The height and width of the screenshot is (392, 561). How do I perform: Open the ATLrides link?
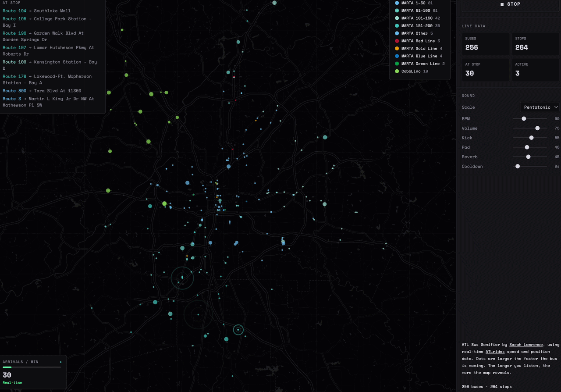point(495,352)
